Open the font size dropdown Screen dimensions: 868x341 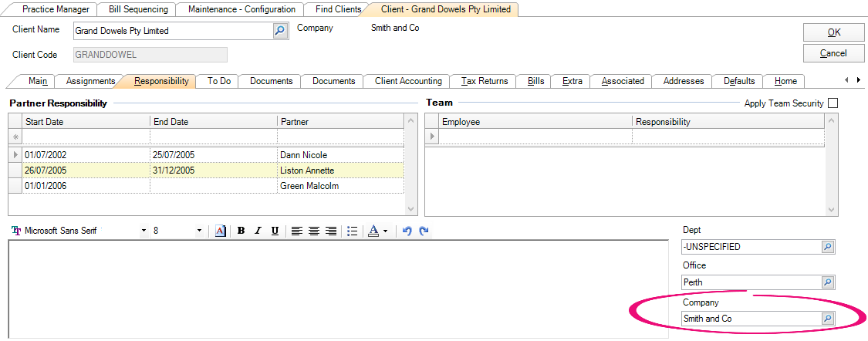(199, 231)
